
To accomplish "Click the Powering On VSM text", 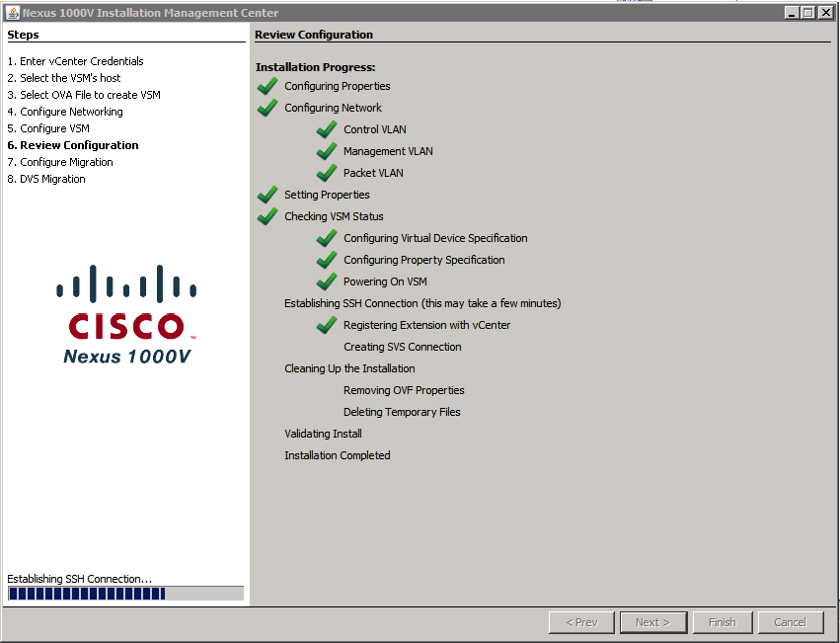I will pos(385,281).
